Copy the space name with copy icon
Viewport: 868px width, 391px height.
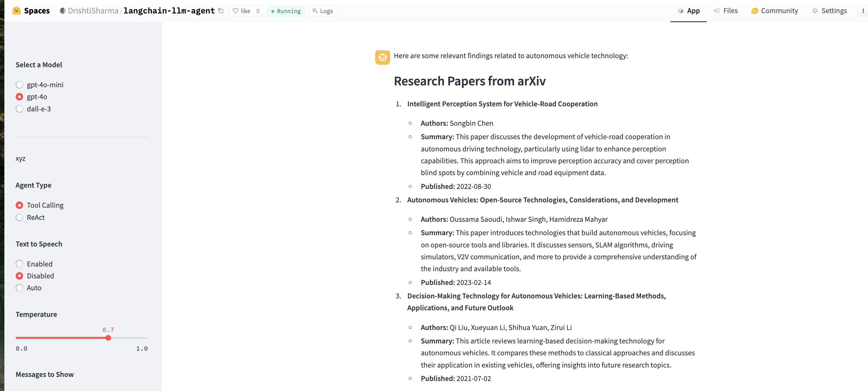[221, 11]
